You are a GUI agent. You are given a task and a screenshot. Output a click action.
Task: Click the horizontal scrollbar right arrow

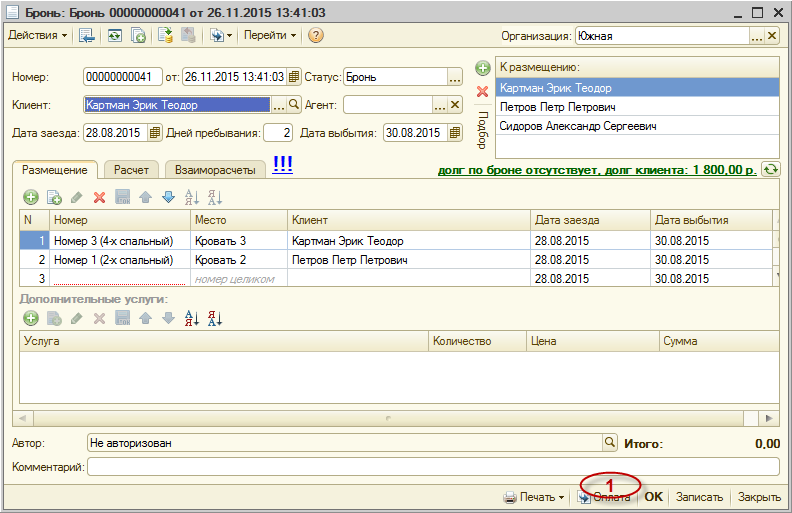(x=769, y=418)
